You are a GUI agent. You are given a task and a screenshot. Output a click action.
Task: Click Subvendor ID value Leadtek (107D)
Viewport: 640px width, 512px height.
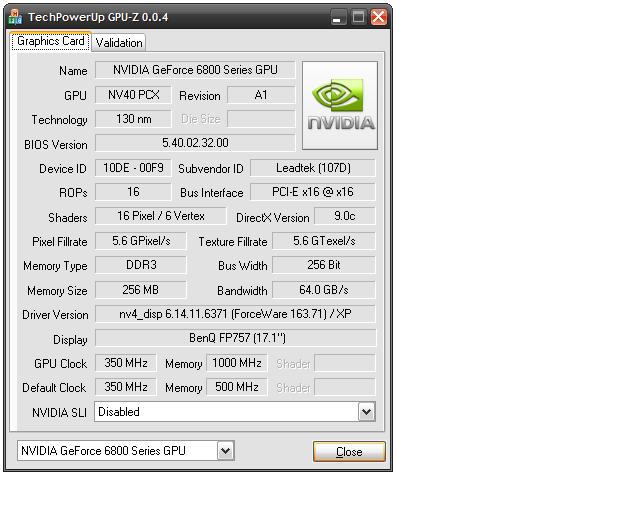pos(313,168)
